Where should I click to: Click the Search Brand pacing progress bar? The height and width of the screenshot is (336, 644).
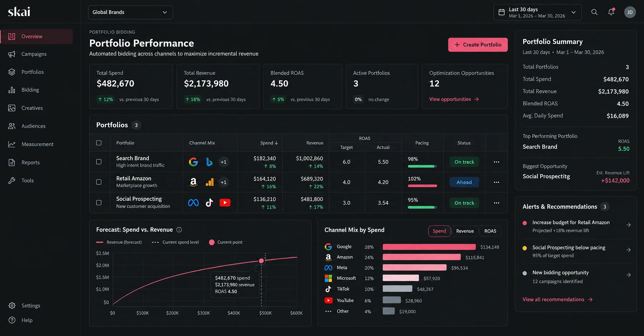(423, 166)
